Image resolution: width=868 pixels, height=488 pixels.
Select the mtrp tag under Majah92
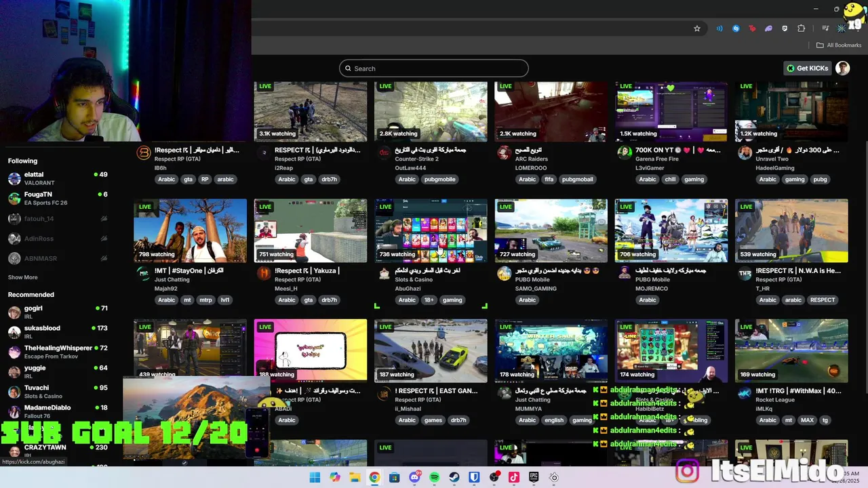point(205,300)
